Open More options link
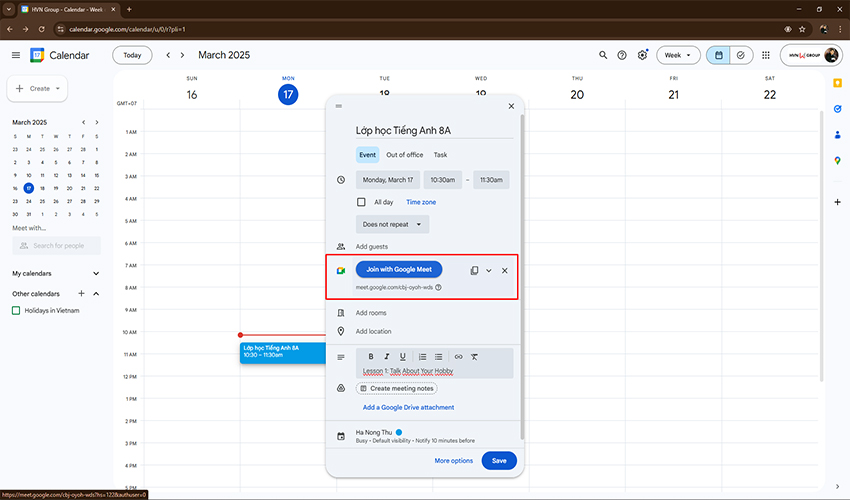 coord(454,460)
